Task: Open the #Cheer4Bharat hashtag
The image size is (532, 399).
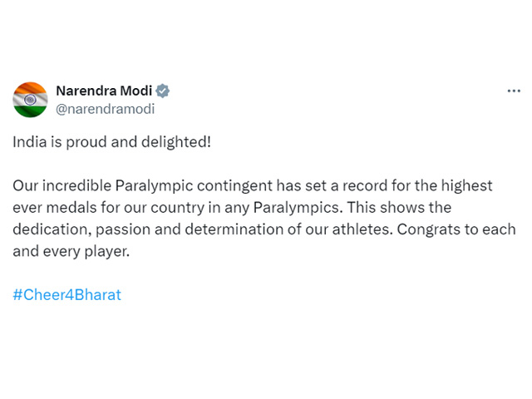Action: (66, 294)
